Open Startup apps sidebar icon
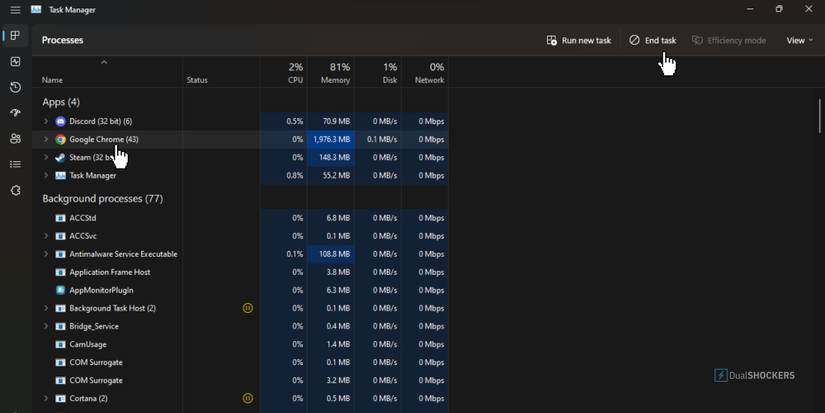825x413 pixels. point(15,113)
